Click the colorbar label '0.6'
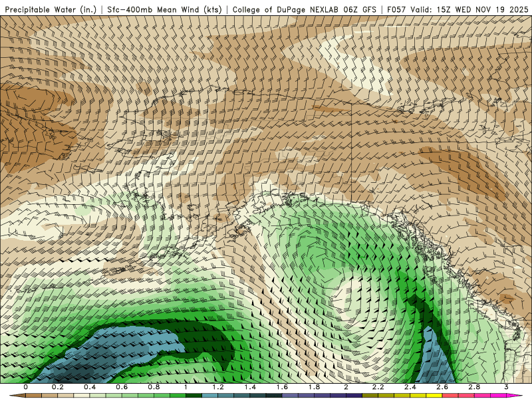Viewport: 532px width, 399px height. pyautogui.click(x=122, y=387)
